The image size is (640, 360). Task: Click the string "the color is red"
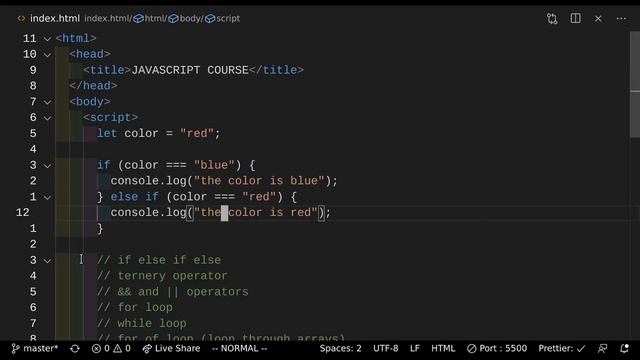256,213
